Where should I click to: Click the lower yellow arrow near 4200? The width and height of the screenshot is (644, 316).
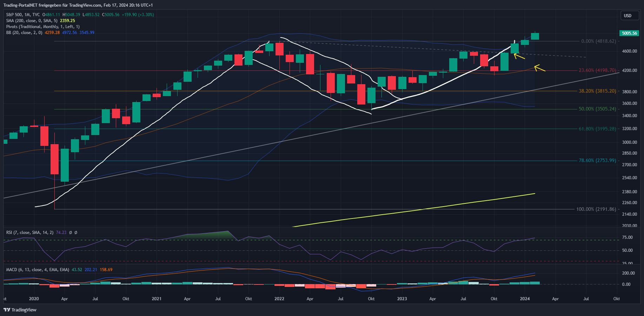pyautogui.click(x=539, y=68)
